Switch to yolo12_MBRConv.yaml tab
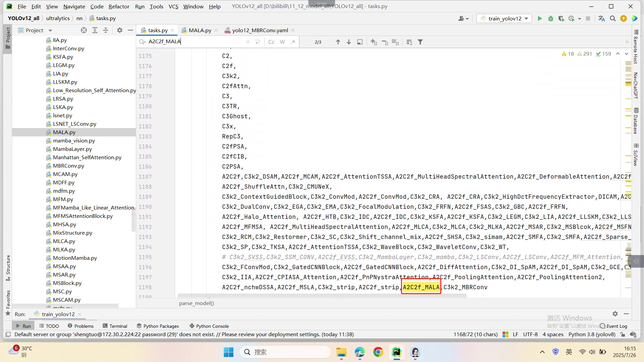The height and width of the screenshot is (362, 644). tap(260, 30)
